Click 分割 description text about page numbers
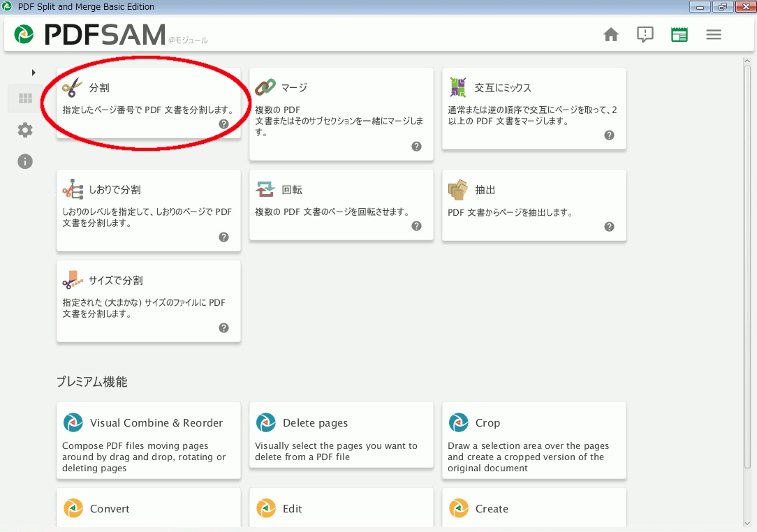757x532 pixels. coord(148,110)
